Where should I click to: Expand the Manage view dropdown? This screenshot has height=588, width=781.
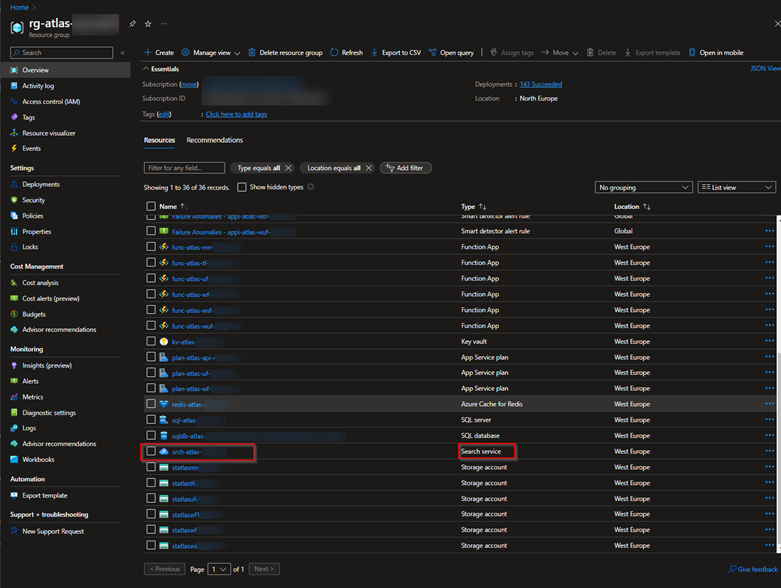pyautogui.click(x=209, y=52)
